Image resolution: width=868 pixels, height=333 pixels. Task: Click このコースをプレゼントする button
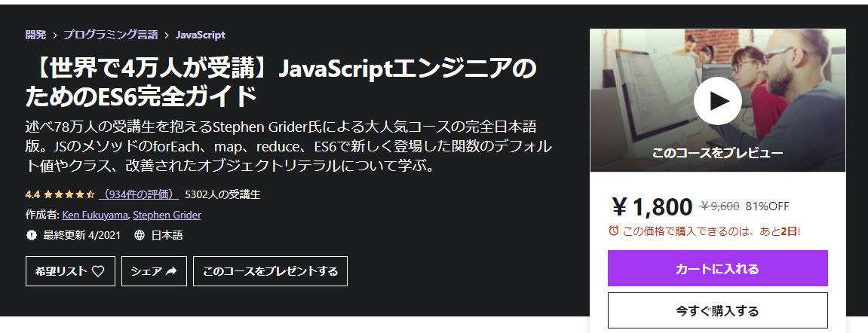(270, 271)
